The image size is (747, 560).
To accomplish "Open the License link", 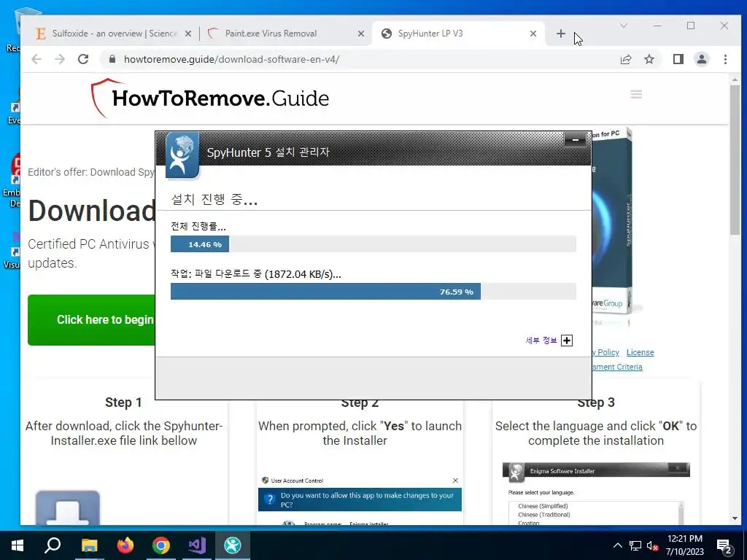I will [x=640, y=352].
